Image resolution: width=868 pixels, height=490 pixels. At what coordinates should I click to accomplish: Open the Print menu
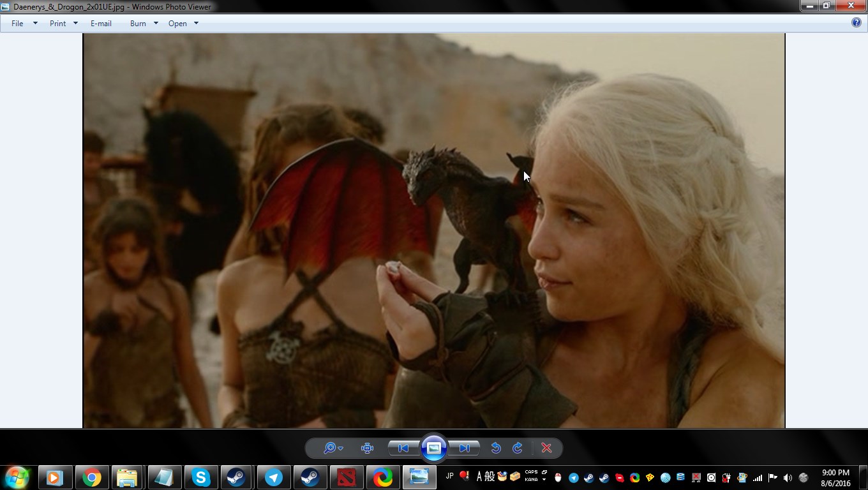tap(57, 23)
